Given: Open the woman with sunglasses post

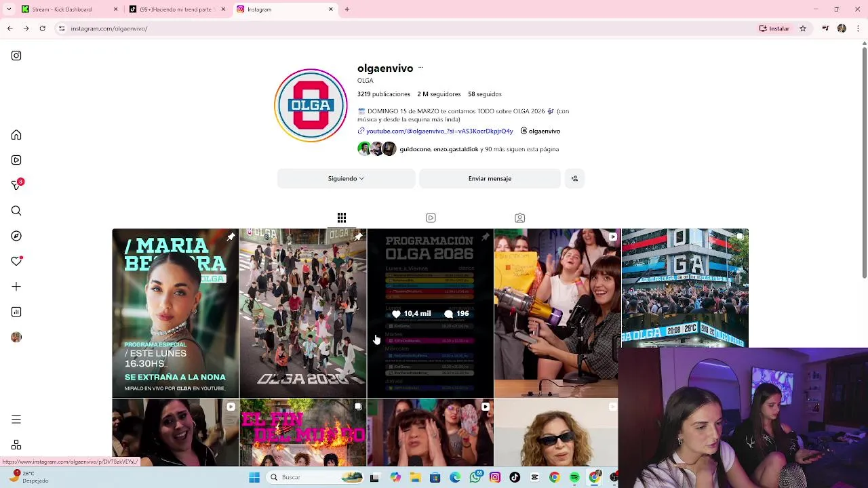Looking at the screenshot, I should click(556, 432).
